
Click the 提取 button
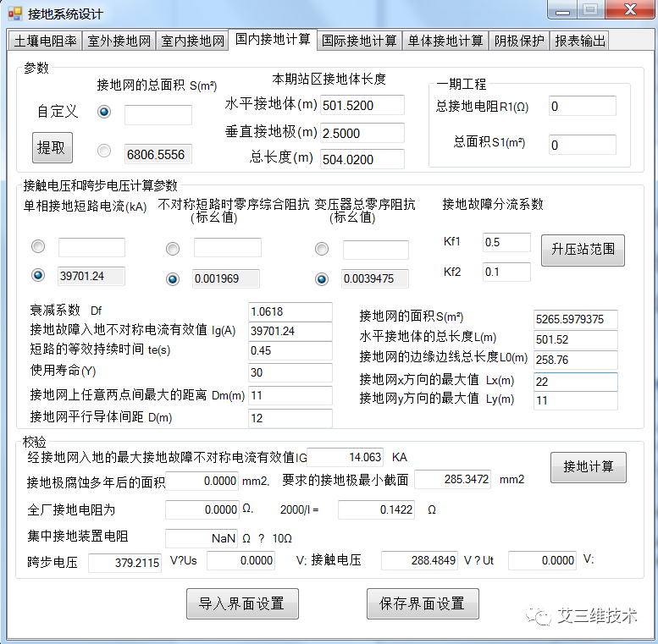pos(53,147)
